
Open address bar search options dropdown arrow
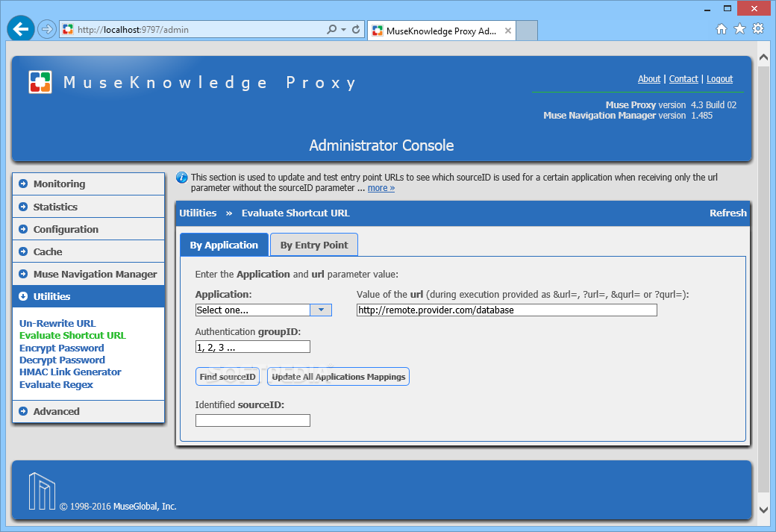[343, 30]
